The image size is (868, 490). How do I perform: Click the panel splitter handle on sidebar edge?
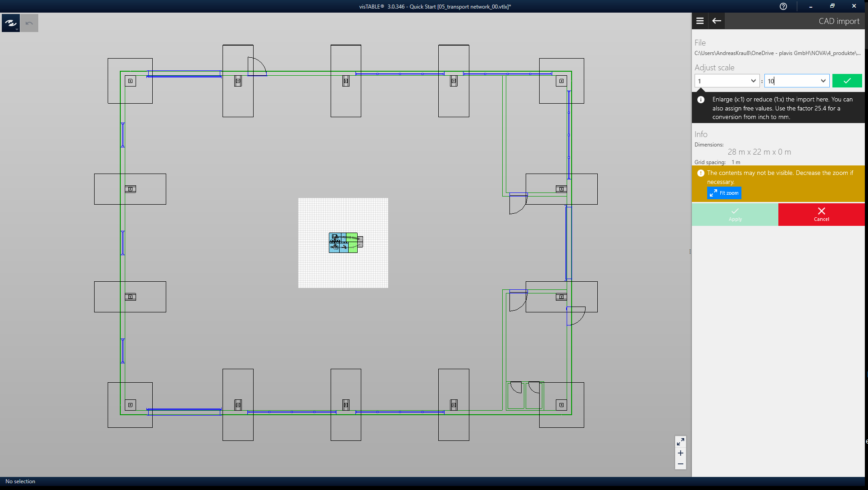click(x=690, y=252)
